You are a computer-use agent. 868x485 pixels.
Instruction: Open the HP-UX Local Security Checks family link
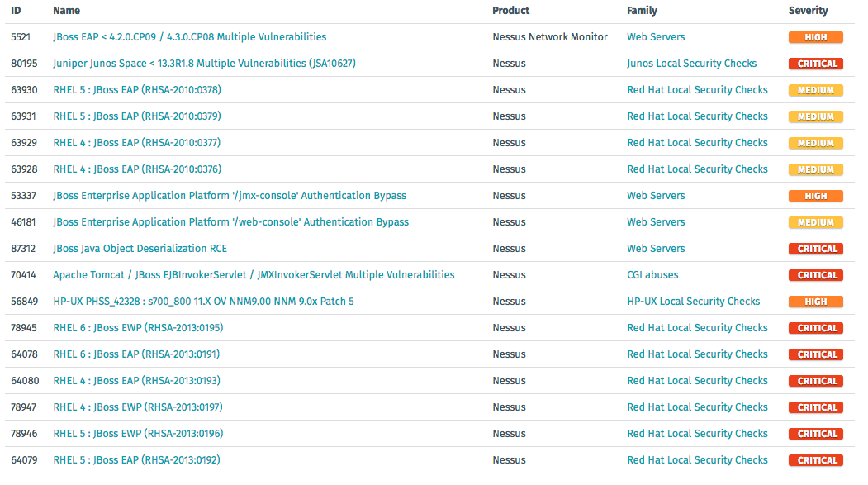[x=694, y=302]
